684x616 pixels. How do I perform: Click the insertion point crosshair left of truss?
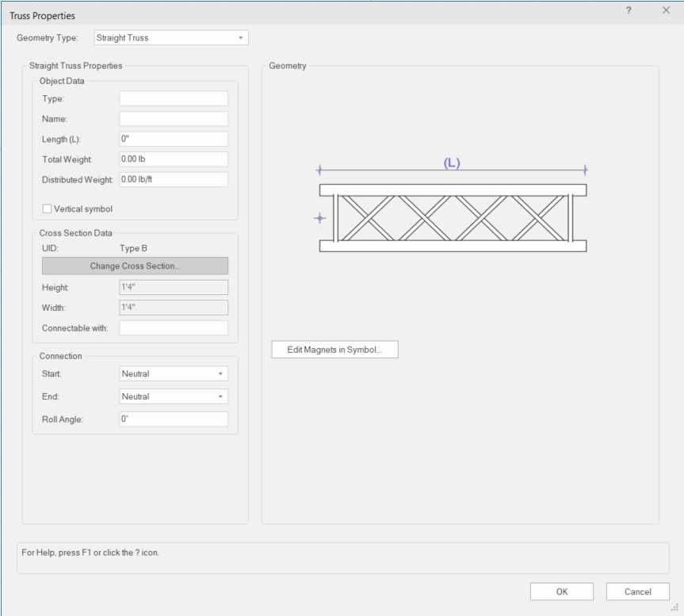pyautogui.click(x=319, y=218)
